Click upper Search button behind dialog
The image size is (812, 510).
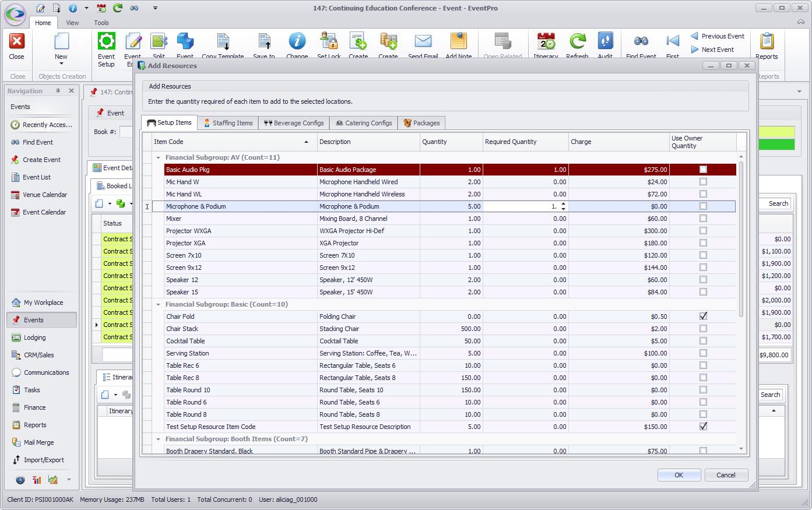pos(778,203)
